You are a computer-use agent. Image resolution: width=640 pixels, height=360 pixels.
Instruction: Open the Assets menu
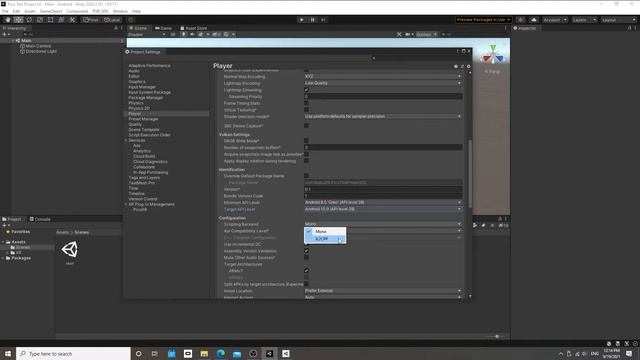tap(30, 11)
